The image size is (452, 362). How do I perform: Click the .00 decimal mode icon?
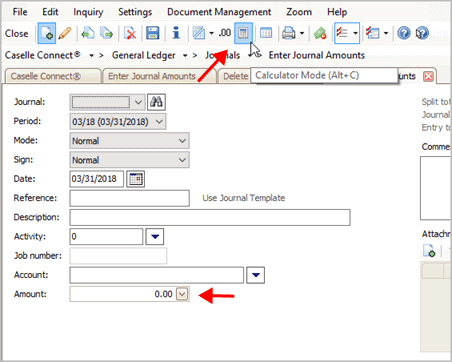[225, 33]
